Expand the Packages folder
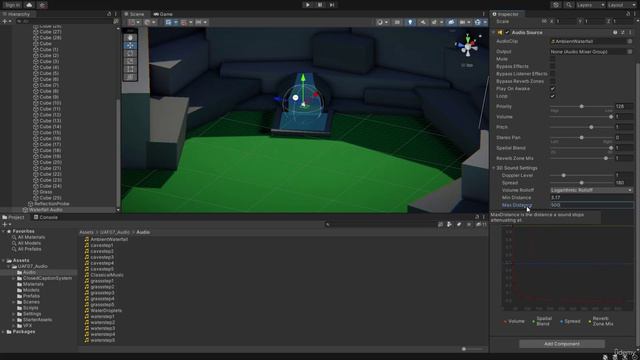Image resolution: width=640 pixels, height=360 pixels. click(x=4, y=332)
